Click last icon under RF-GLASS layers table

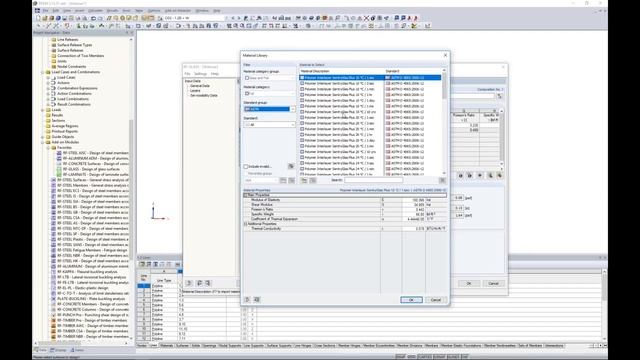[499, 176]
